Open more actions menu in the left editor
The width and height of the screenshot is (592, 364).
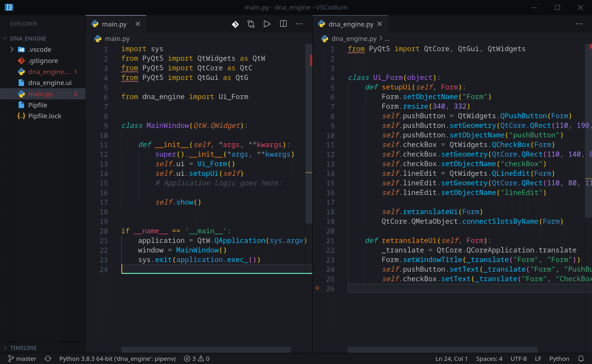tap(299, 24)
